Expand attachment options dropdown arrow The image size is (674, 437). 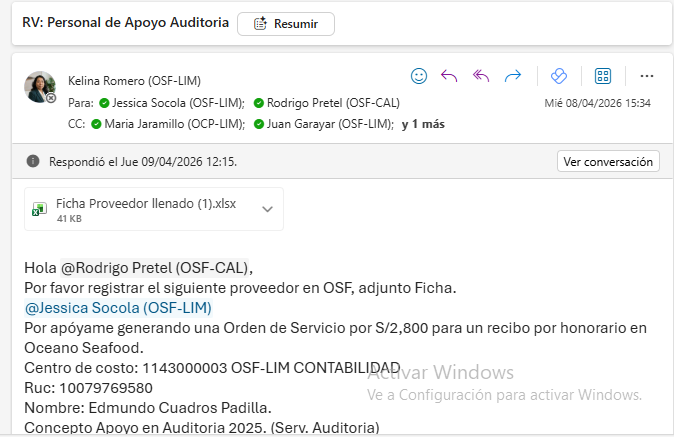(267, 209)
